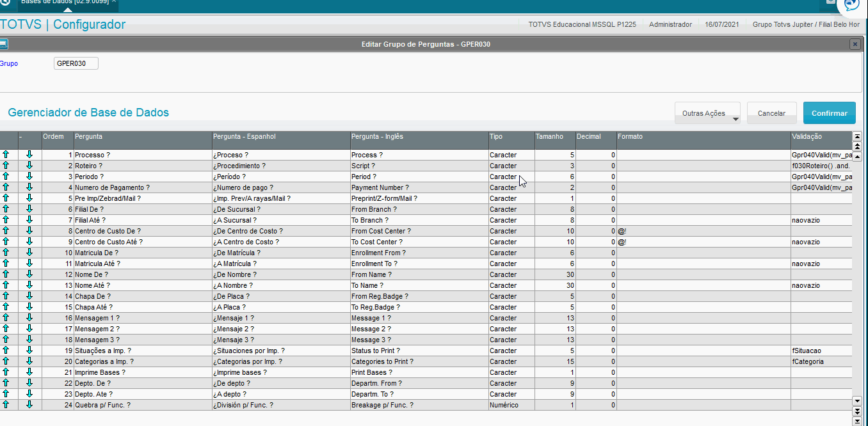Click the Administrador status label
This screenshot has height=426, width=868.
coord(670,24)
